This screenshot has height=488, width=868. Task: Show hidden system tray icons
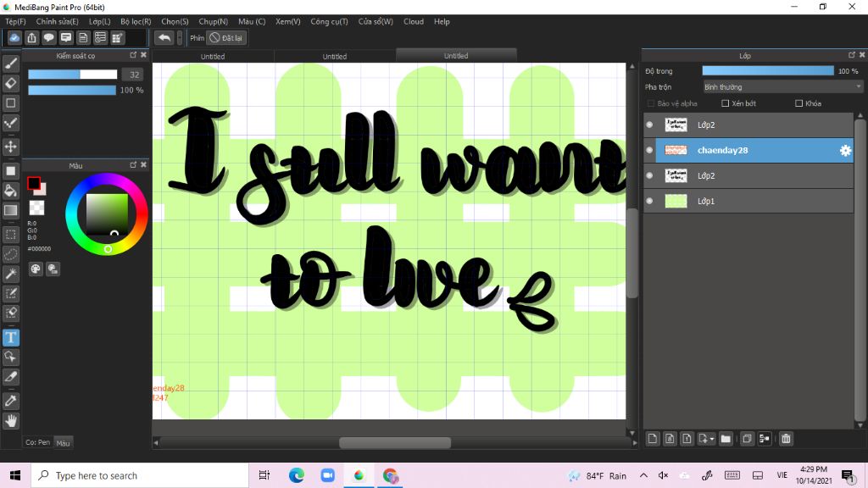pos(643,475)
